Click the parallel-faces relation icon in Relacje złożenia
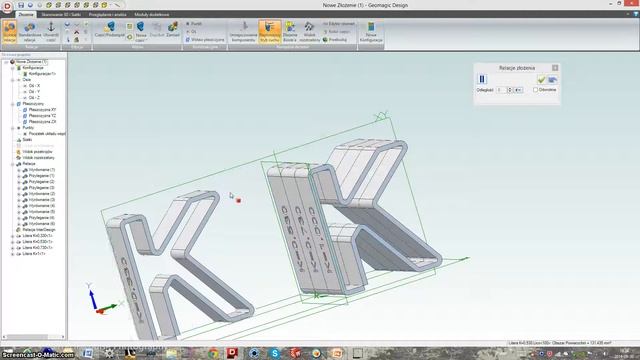Image resolution: width=640 pixels, height=360 pixels. click(482, 79)
